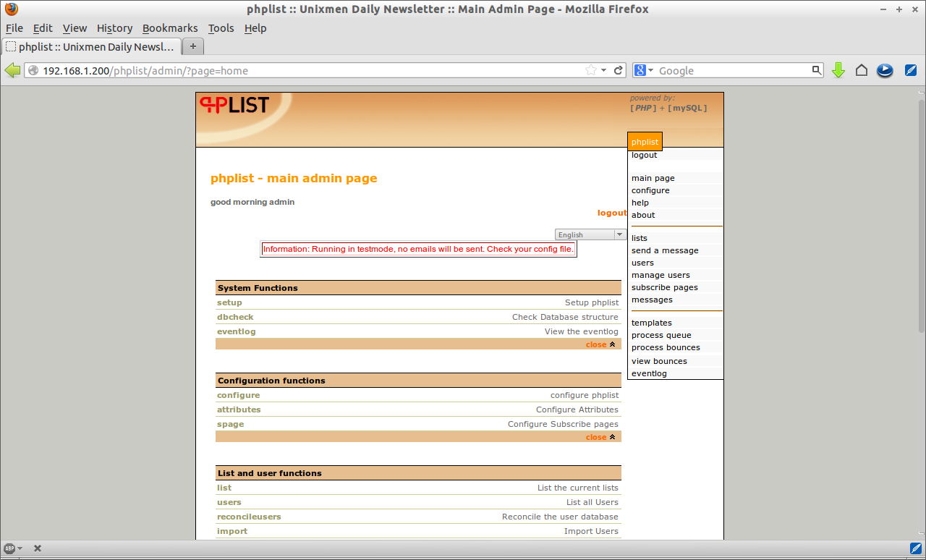The height and width of the screenshot is (560, 926).
Task: Click the phplist logo
Action: (234, 105)
